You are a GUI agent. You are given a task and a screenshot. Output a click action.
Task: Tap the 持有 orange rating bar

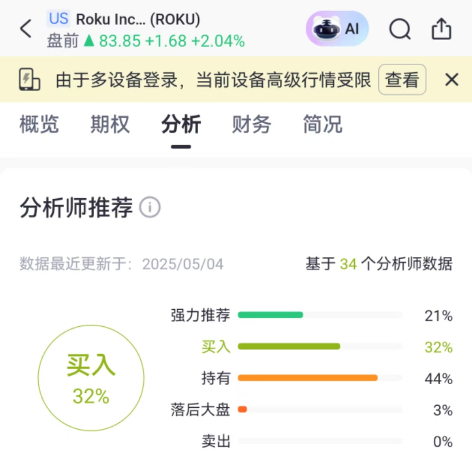coord(308,378)
